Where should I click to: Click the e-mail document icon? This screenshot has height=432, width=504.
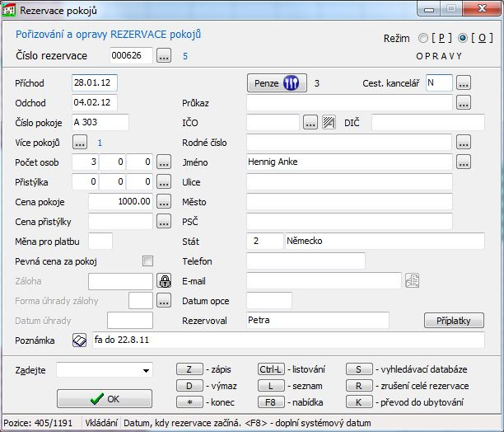412,281
